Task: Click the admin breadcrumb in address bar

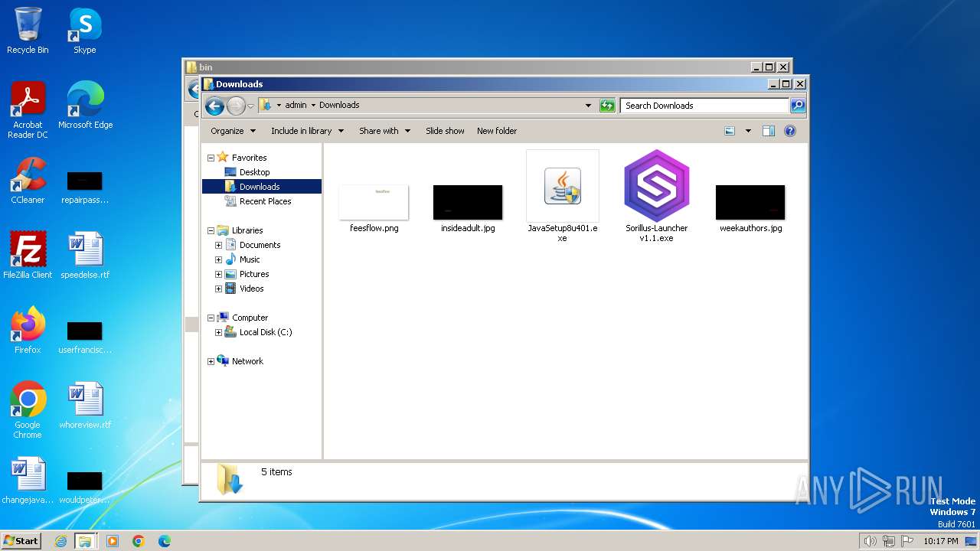Action: coord(296,106)
